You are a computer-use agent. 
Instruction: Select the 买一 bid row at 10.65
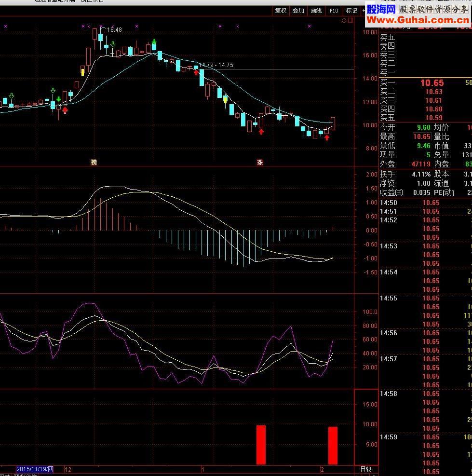click(x=426, y=82)
